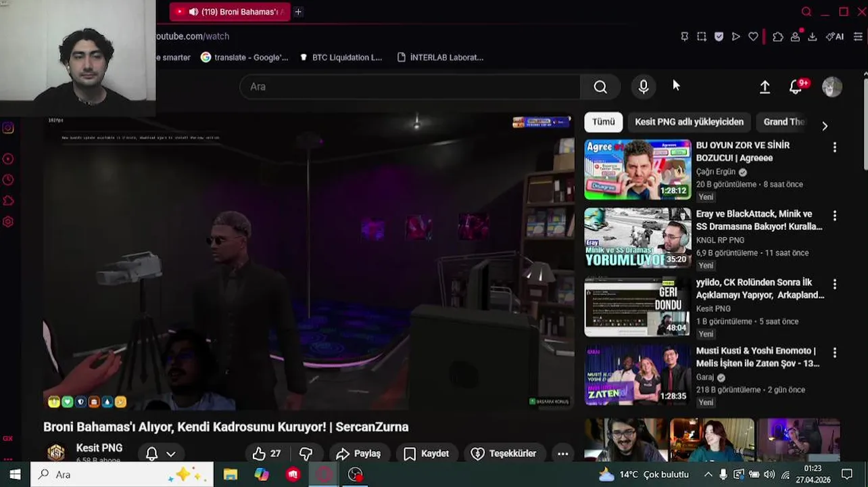Viewport: 868px width, 487px height.
Task: Click the YouTube search magnifier button
Action: (600, 87)
